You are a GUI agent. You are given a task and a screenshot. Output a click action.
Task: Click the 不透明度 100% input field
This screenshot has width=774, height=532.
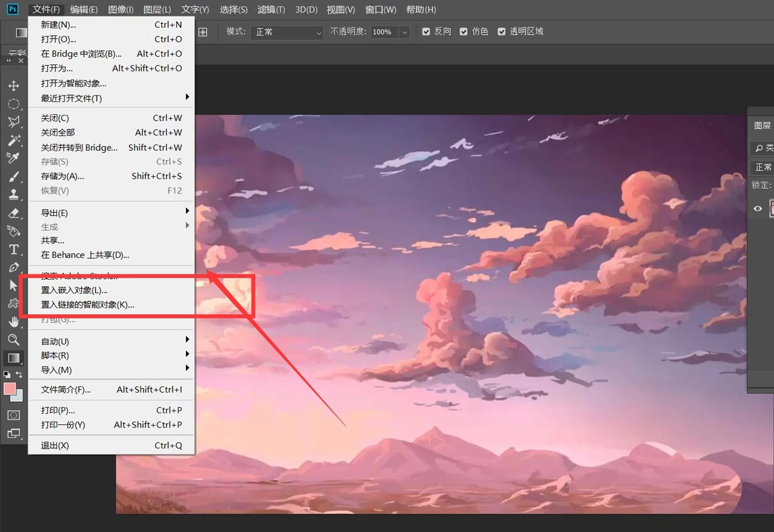click(x=384, y=32)
